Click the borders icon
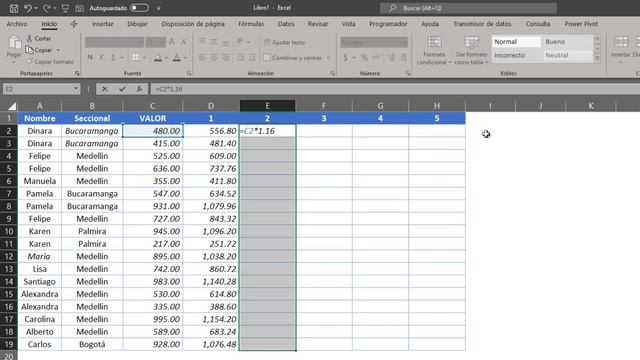The image size is (640, 360). [x=136, y=58]
